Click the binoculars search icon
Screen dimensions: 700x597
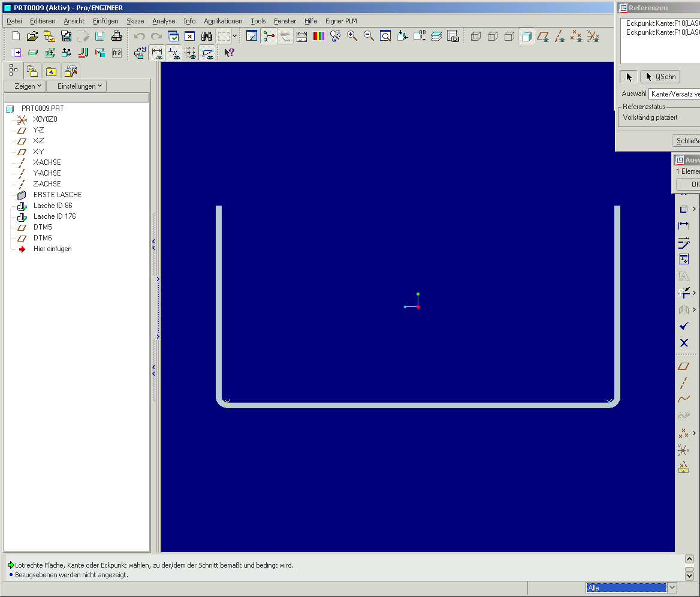[x=207, y=36]
